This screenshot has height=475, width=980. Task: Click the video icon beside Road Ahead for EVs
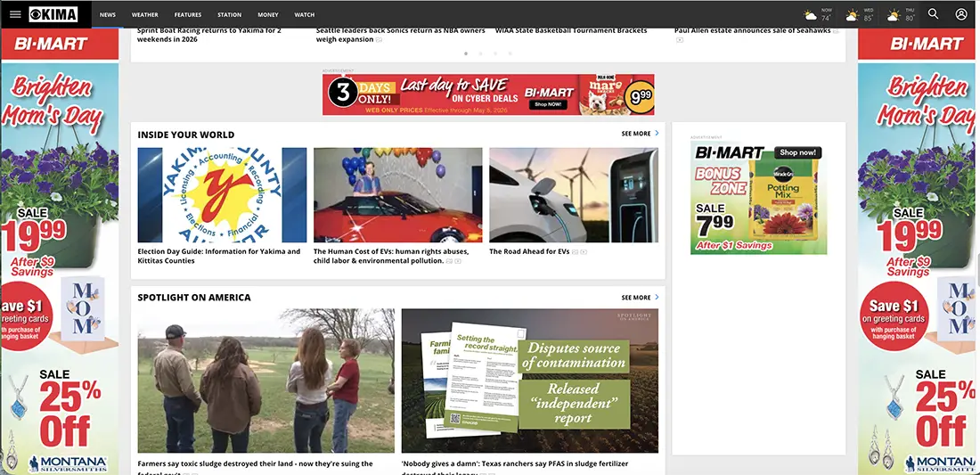(584, 252)
